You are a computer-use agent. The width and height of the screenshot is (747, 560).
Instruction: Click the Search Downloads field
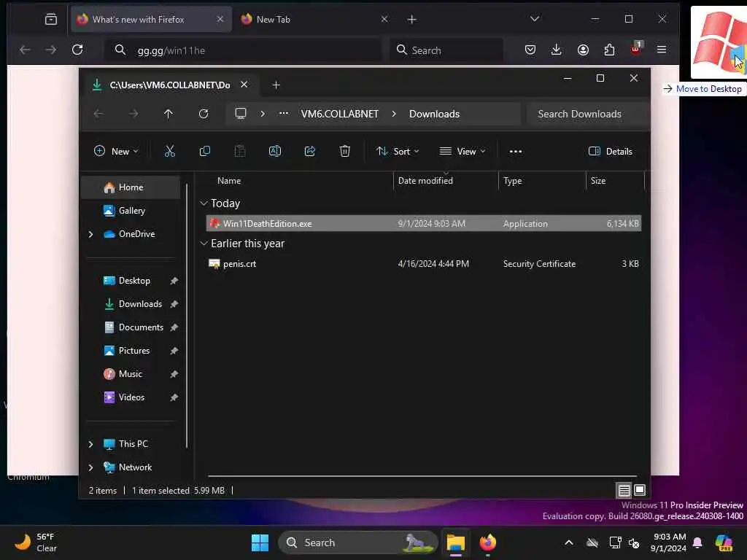click(x=589, y=114)
